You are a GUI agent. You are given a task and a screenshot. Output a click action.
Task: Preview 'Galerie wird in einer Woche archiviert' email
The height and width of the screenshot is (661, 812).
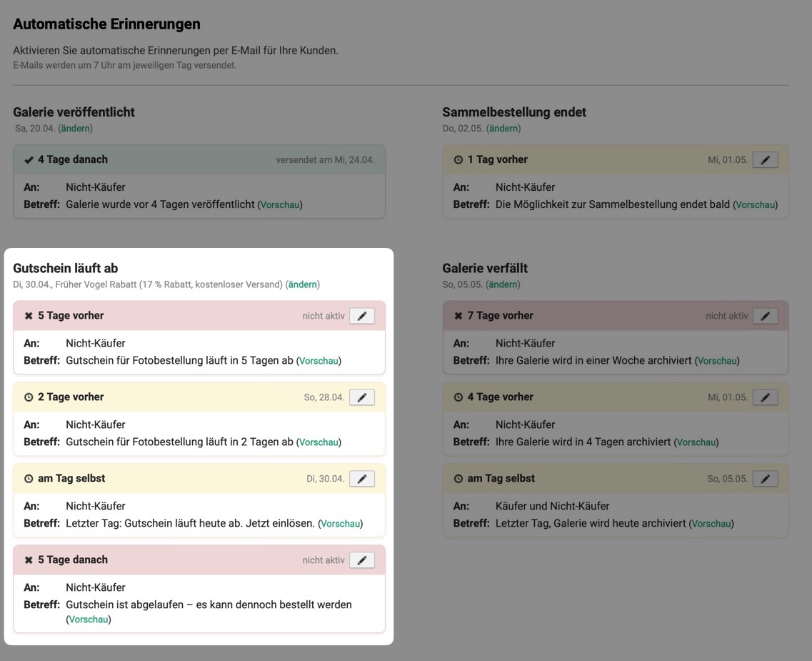click(716, 361)
